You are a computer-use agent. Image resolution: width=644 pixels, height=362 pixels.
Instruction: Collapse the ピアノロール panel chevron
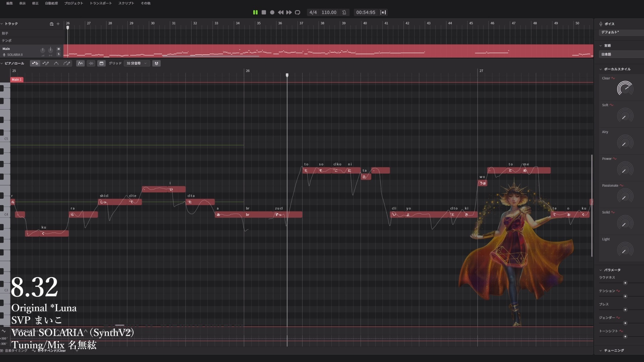pyautogui.click(x=2, y=63)
